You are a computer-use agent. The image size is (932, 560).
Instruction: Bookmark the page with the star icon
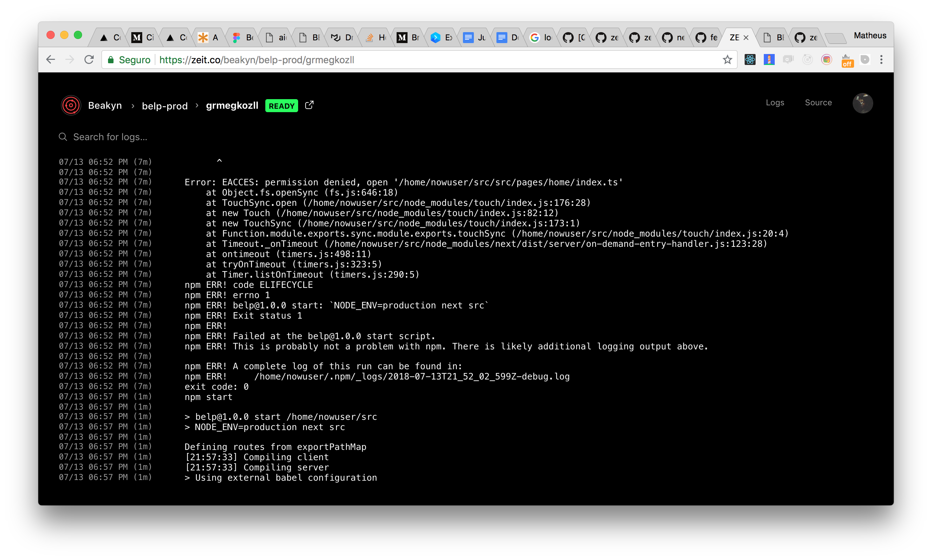[727, 59]
